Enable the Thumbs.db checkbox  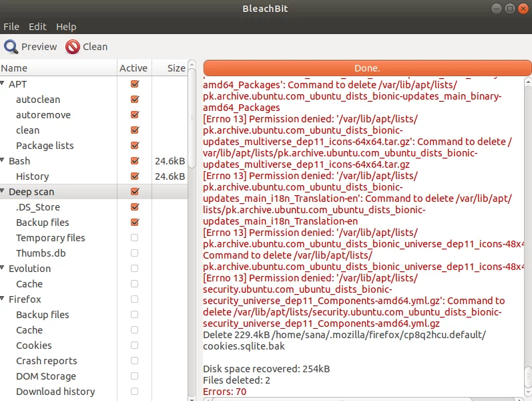pyautogui.click(x=135, y=253)
